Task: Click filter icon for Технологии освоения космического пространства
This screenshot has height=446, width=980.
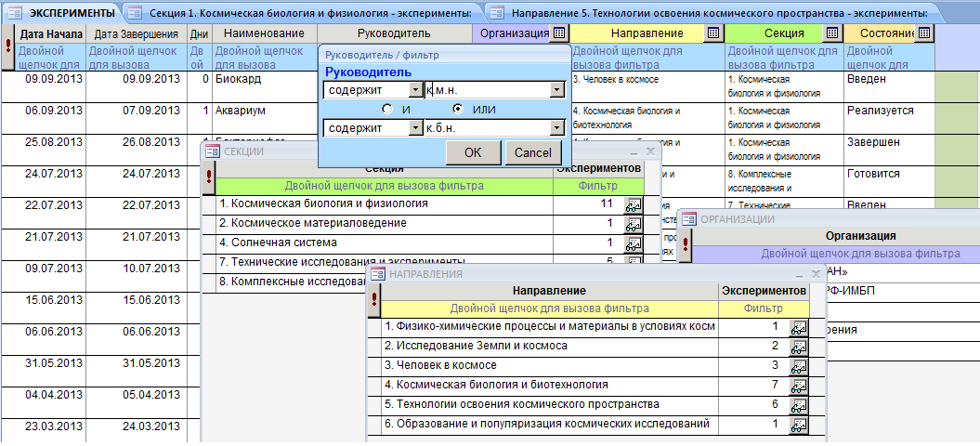Action: pos(798,405)
